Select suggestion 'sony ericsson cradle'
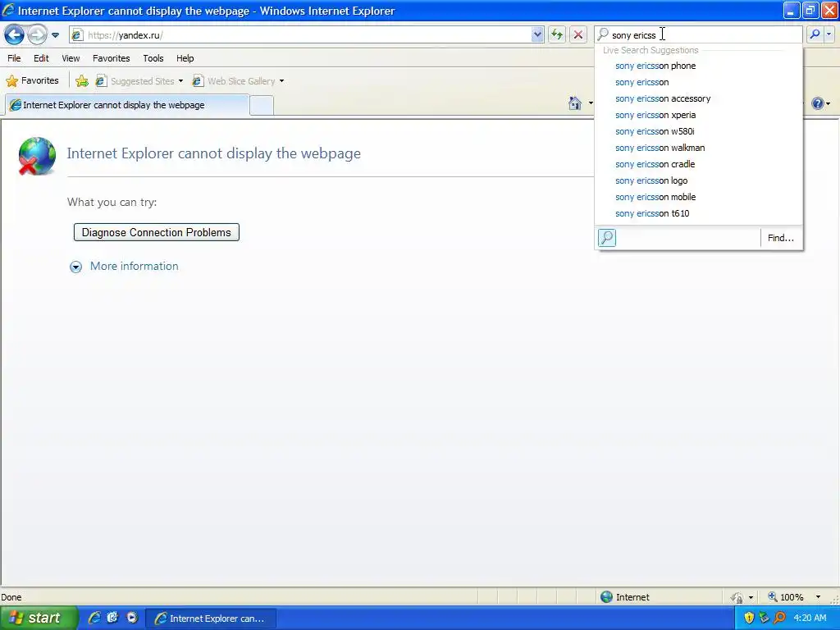The width and height of the screenshot is (840, 630). (x=699, y=164)
